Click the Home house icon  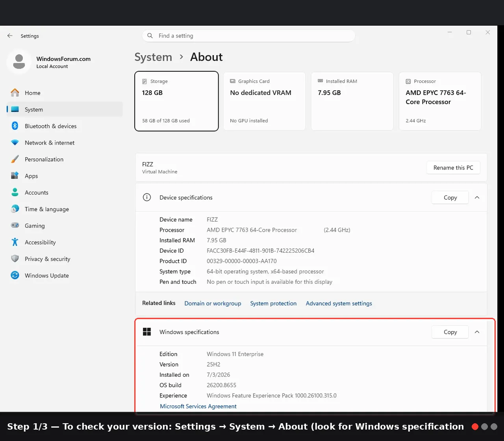coord(15,93)
